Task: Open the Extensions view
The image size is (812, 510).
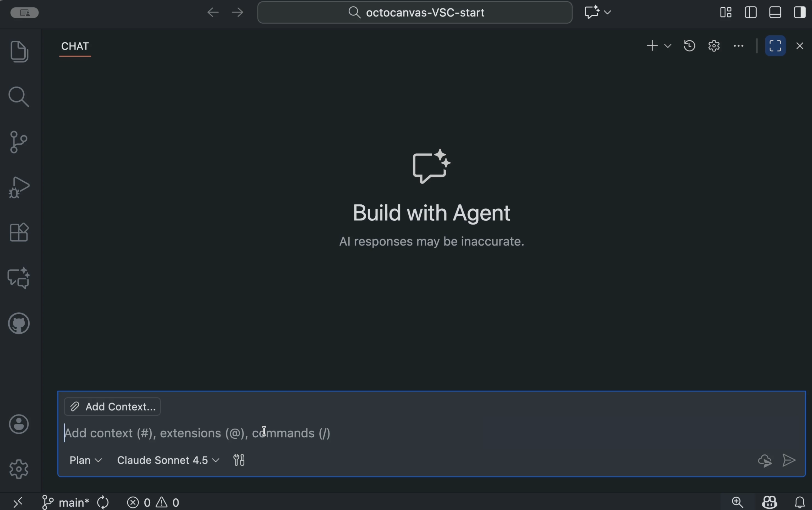Action: pyautogui.click(x=19, y=232)
